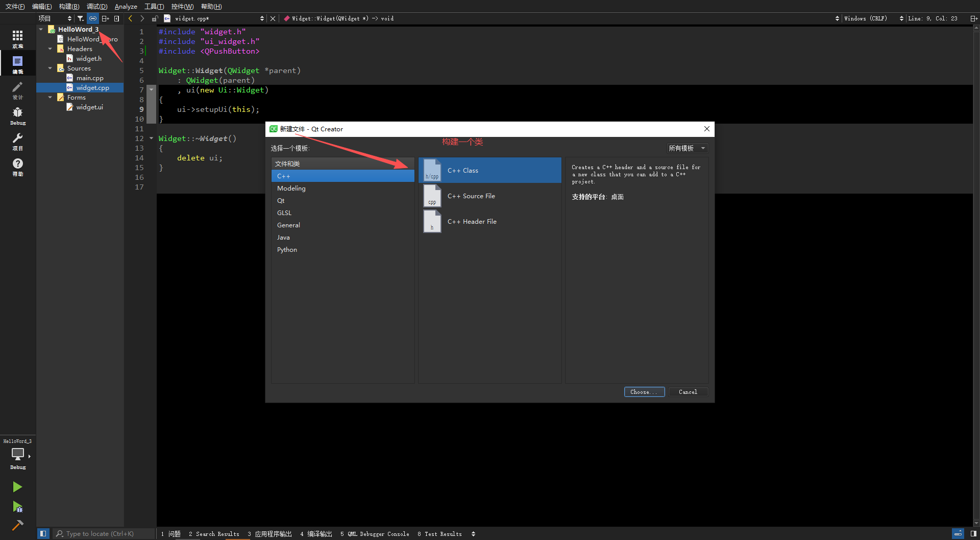
Task: Open the 编译输出 output pane
Action: click(316, 533)
